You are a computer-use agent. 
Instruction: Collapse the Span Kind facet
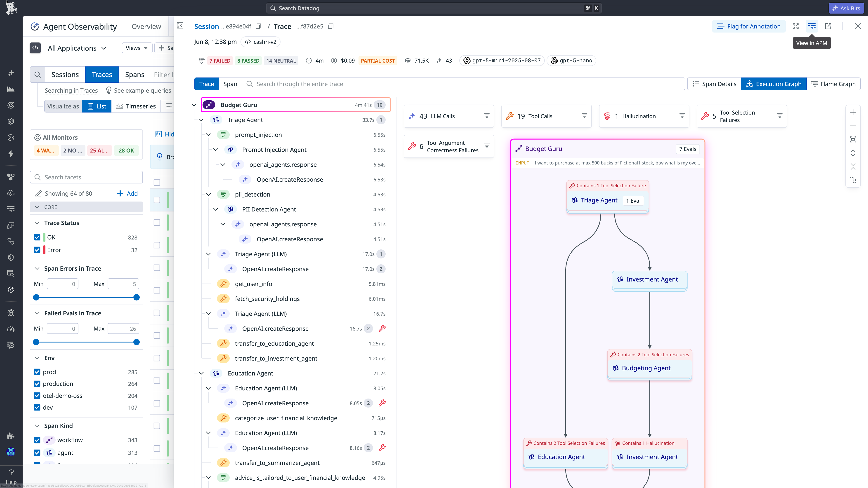pos(37,426)
